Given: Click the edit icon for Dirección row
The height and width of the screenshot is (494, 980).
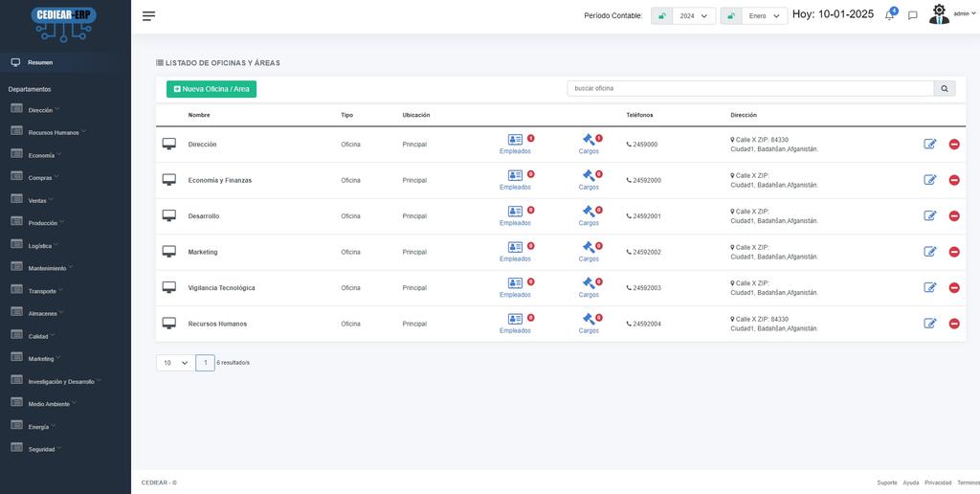Looking at the screenshot, I should (x=929, y=145).
